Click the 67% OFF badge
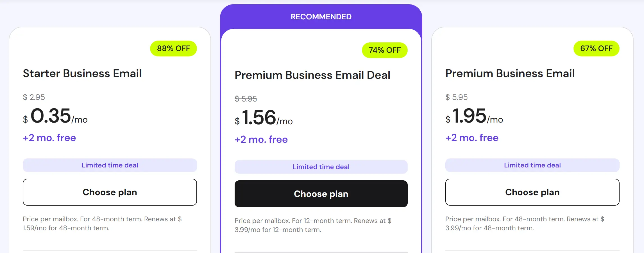The image size is (644, 253). (x=596, y=49)
